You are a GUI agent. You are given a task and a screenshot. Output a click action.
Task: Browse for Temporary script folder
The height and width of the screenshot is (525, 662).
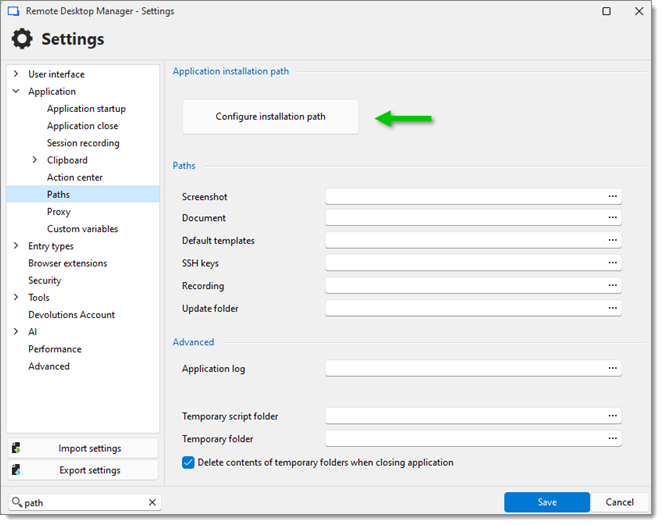[x=612, y=416]
